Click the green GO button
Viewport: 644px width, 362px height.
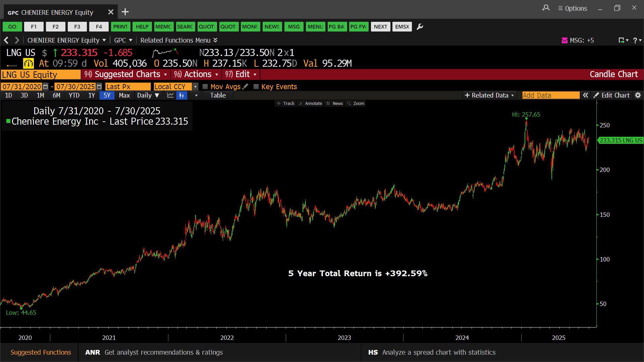(x=12, y=26)
